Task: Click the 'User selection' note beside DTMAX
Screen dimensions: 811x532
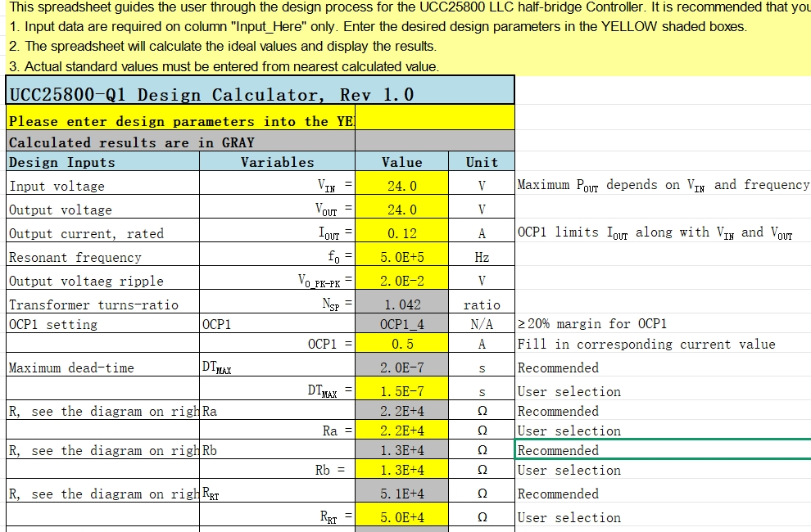Action: 569,391
